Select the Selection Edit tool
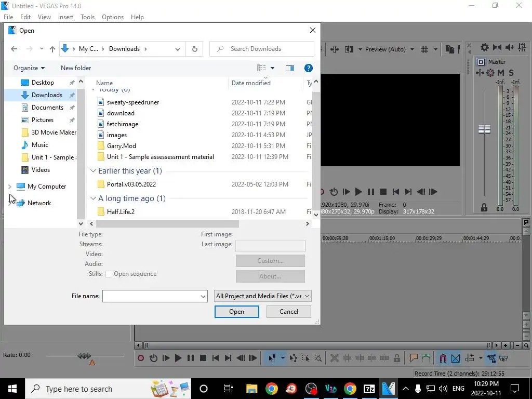This screenshot has width=532, height=399. [305, 358]
